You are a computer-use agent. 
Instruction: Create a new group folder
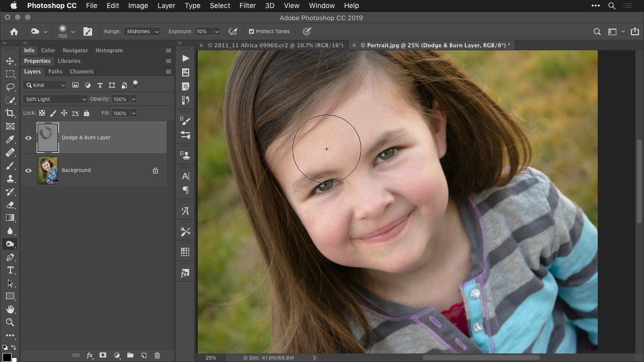(130, 355)
